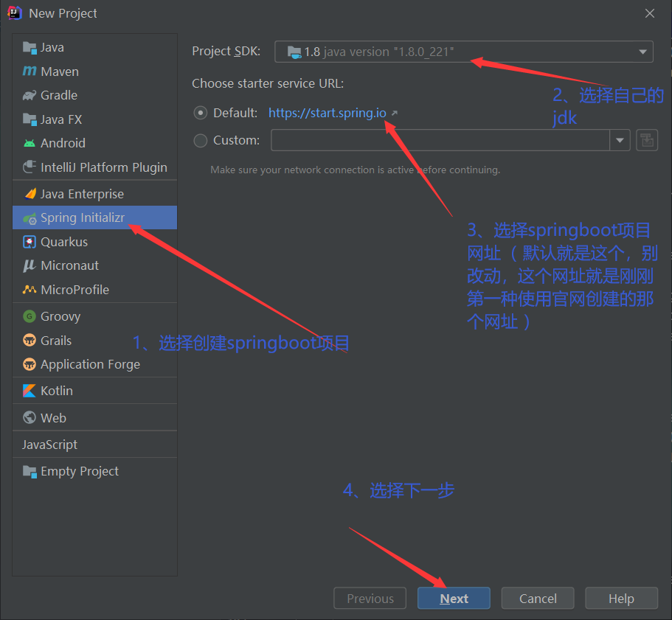The image size is (672, 620).
Task: Select the Java folder icon
Action: pyautogui.click(x=30, y=47)
